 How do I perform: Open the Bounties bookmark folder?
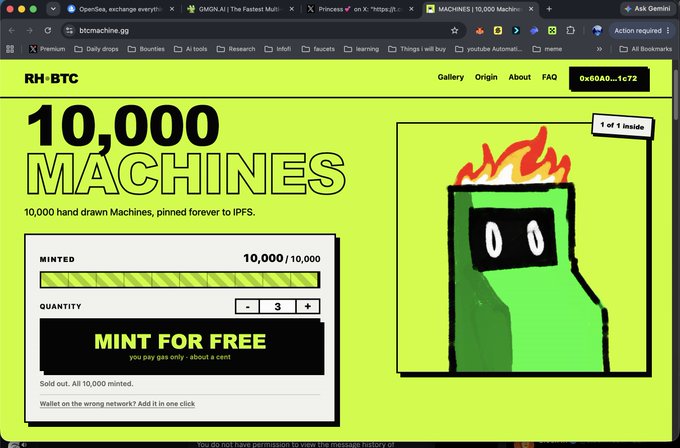[x=146, y=49]
